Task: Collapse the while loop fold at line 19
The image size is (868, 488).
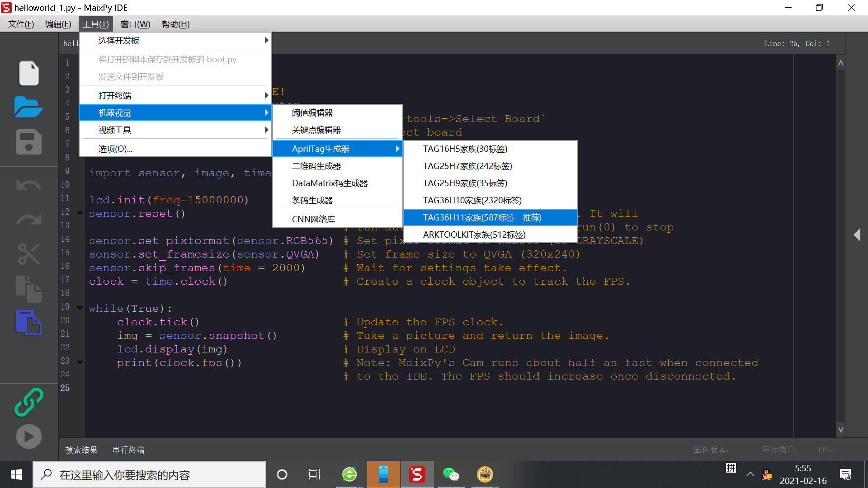Action: (80, 308)
